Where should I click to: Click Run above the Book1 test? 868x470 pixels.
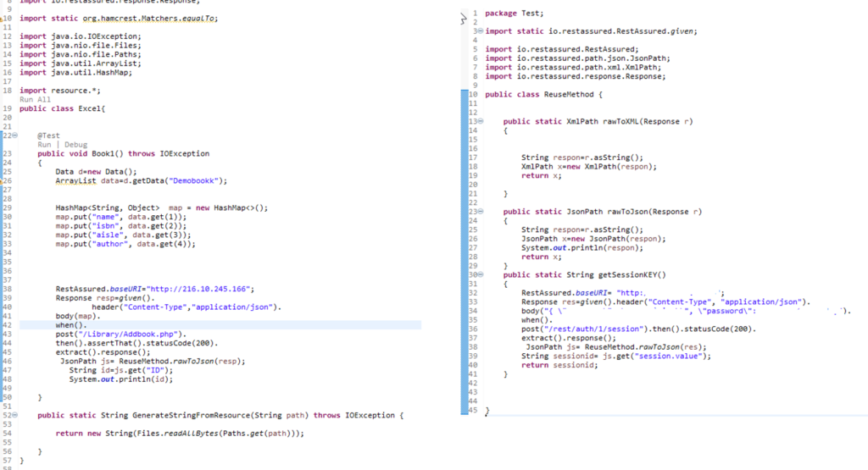pos(44,145)
